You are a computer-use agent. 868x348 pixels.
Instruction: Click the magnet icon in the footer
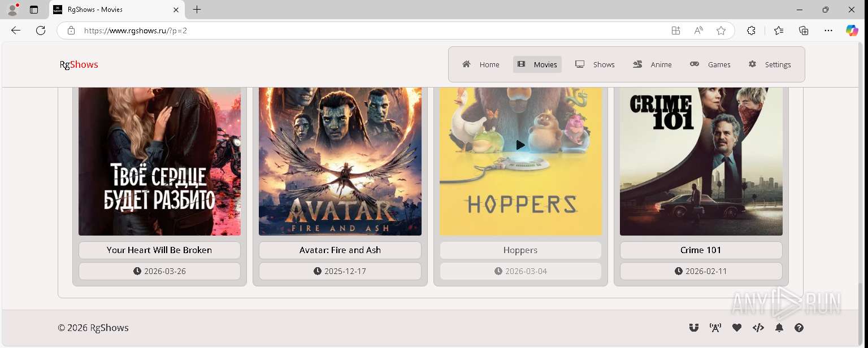[693, 328]
